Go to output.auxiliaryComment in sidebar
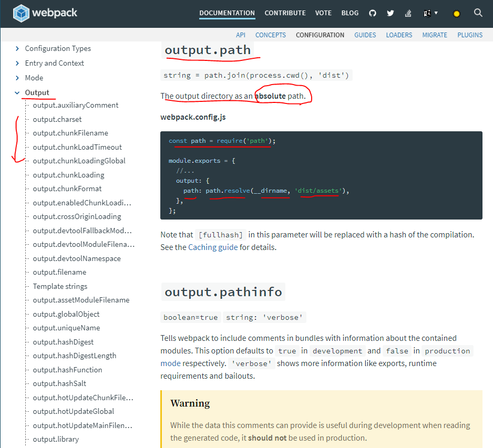The height and width of the screenshot is (448, 493). point(76,105)
